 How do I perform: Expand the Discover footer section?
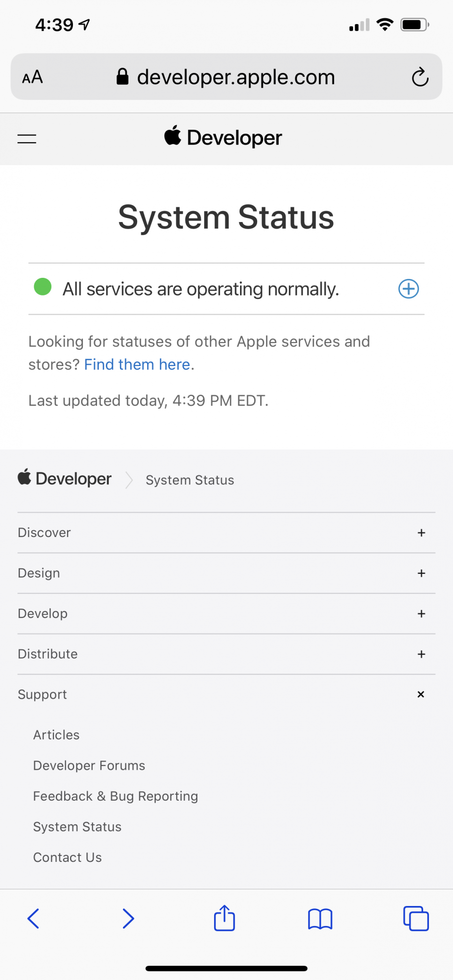[x=421, y=533]
